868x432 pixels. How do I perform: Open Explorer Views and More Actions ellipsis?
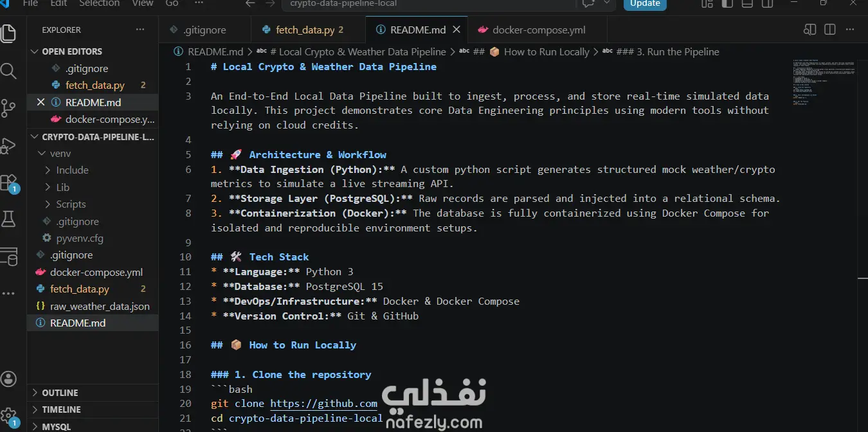coord(140,30)
